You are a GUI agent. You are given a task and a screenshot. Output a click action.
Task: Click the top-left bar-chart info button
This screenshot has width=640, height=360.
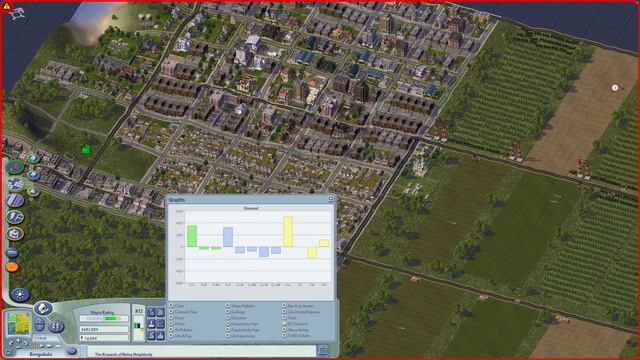(151, 312)
